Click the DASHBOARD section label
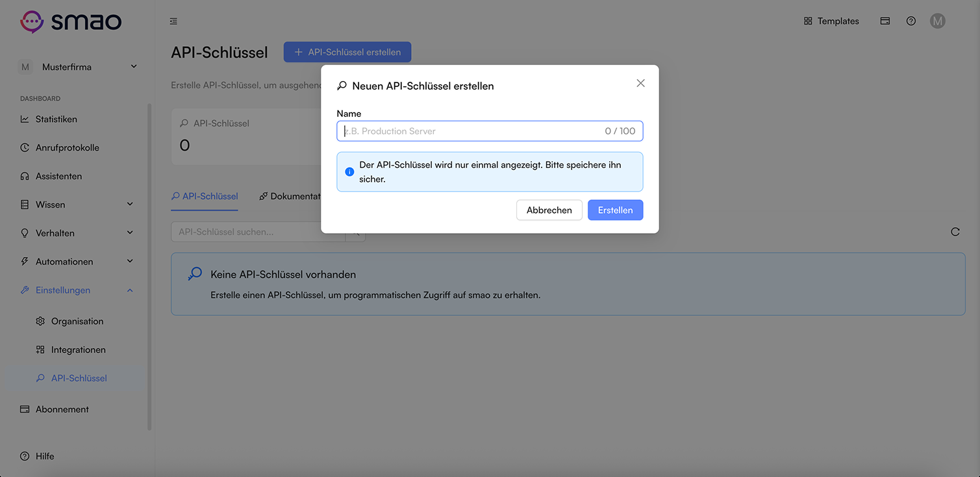 (x=40, y=99)
